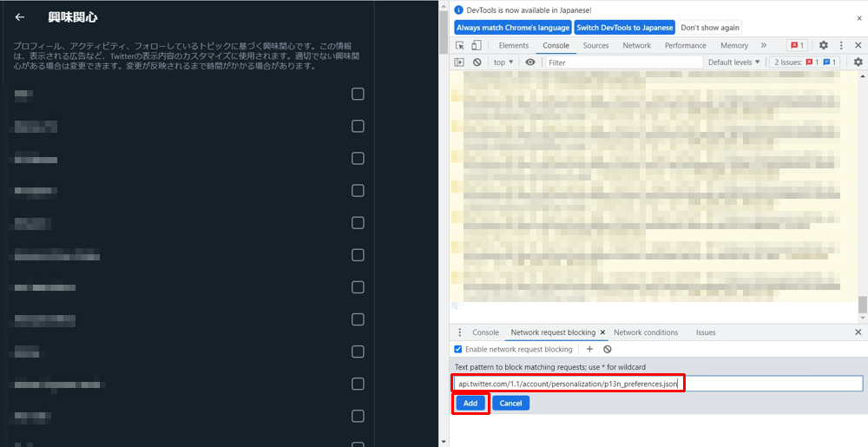Select the Network request blocking tab
Screen dimensions: 868x447
[553, 332]
